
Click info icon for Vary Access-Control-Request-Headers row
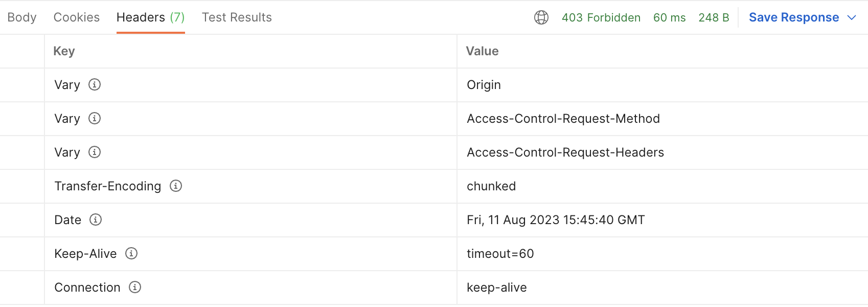point(95,152)
